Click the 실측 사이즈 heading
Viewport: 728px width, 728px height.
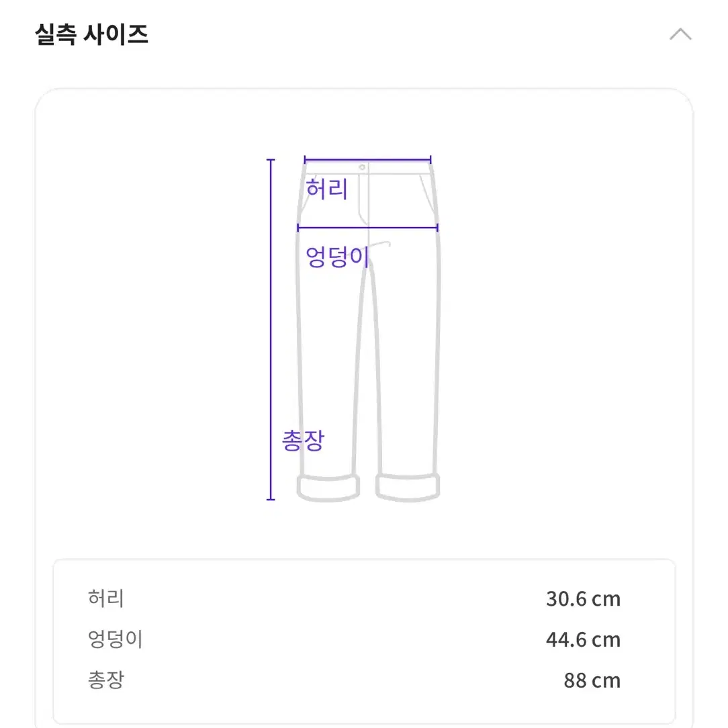91,34
